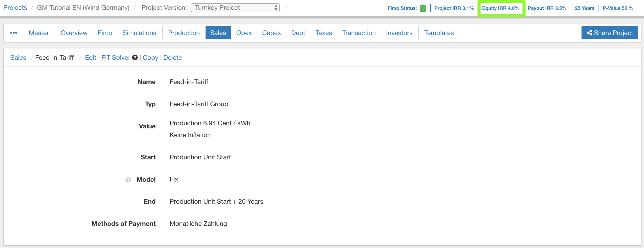Click the Model help question mark icon

pyautogui.click(x=128, y=180)
